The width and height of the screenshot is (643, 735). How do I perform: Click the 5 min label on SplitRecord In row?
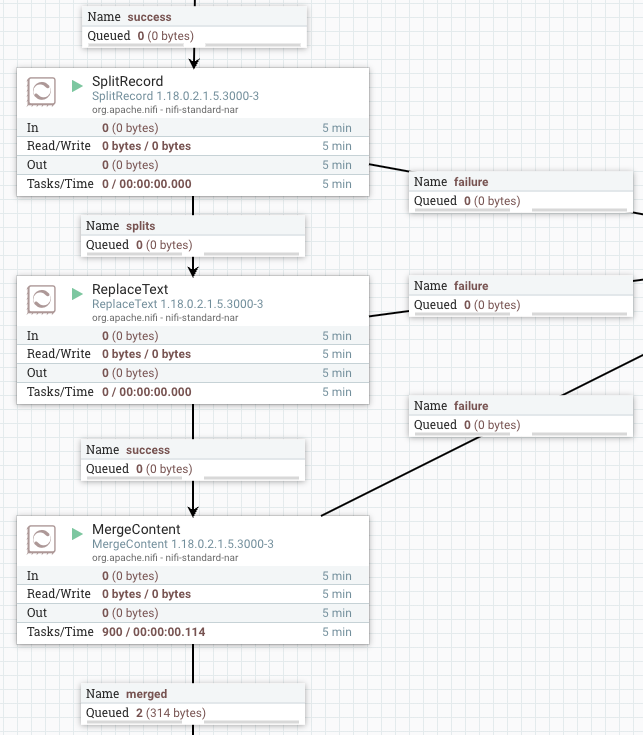click(x=336, y=128)
